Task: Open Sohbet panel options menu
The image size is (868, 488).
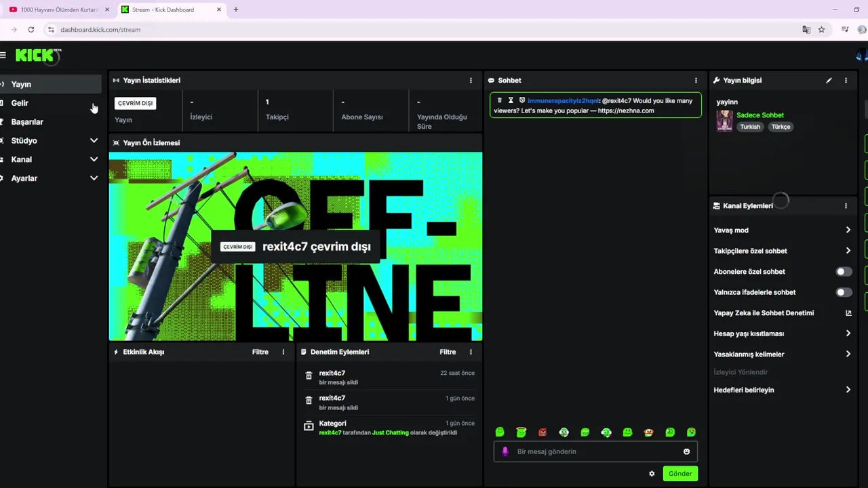Action: 696,80
